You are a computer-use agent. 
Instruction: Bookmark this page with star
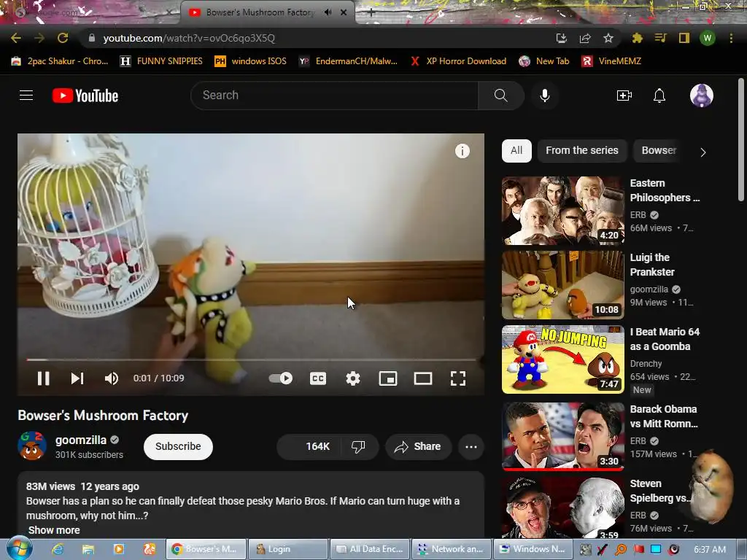608,38
